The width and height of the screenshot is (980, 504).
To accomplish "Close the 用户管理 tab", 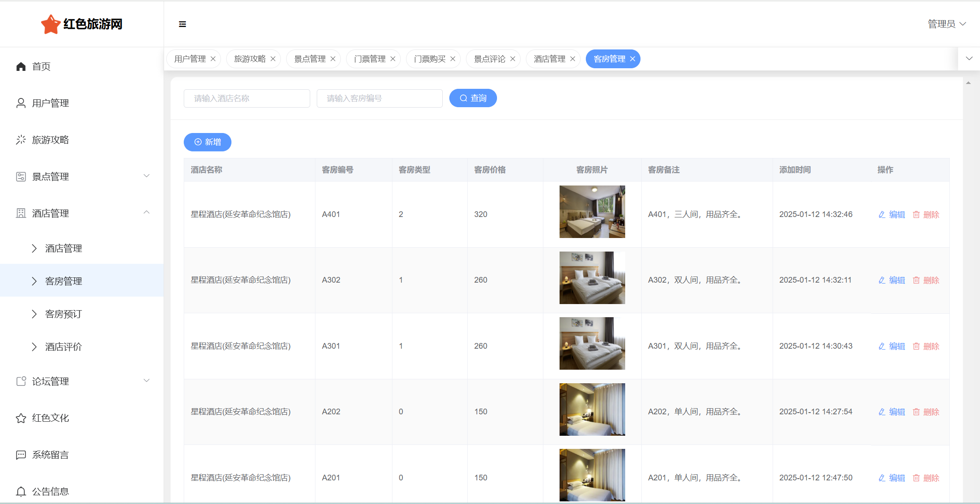I will point(213,59).
